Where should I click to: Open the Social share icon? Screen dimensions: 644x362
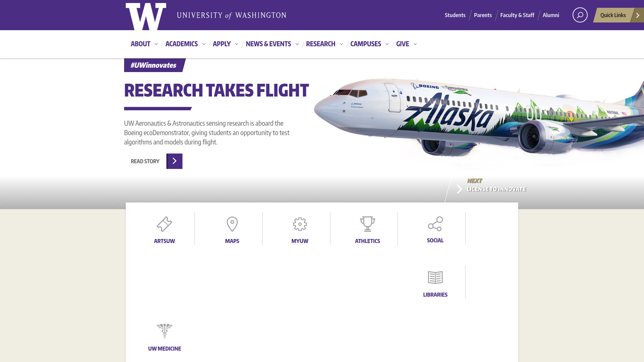click(x=435, y=224)
